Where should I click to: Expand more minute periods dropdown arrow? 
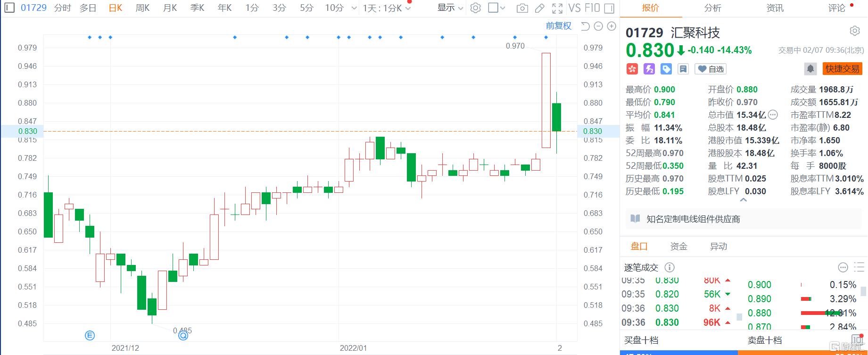(x=354, y=8)
